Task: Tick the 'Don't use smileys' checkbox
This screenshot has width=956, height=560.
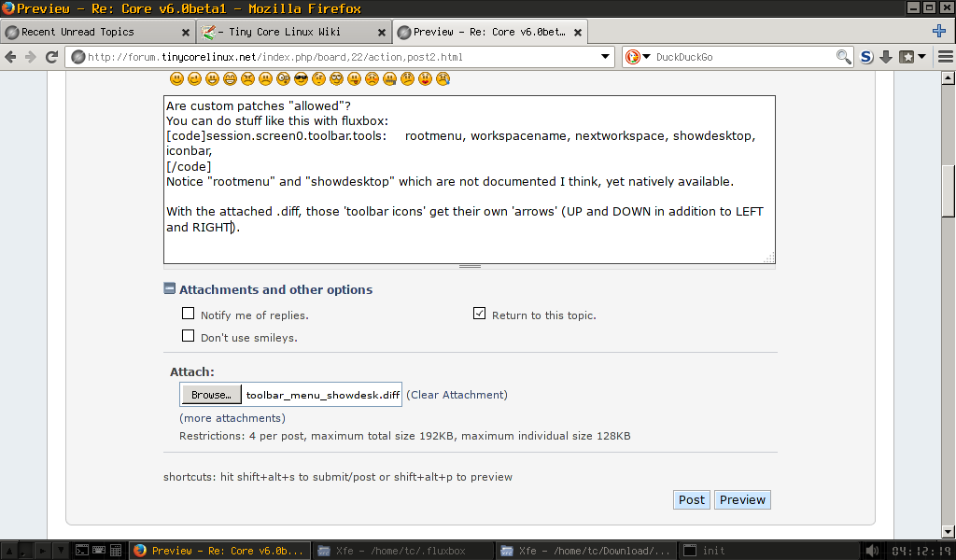Action: click(189, 337)
